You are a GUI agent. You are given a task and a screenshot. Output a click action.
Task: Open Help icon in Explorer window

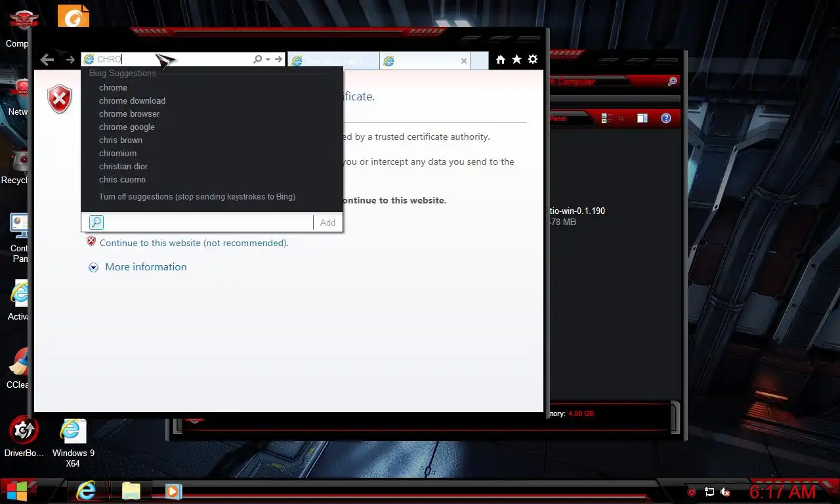[665, 118]
